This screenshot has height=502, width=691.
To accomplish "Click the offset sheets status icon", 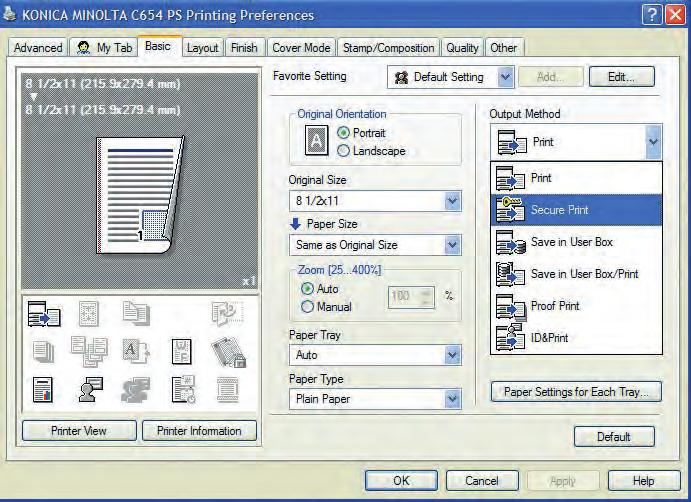I will click(89, 352).
